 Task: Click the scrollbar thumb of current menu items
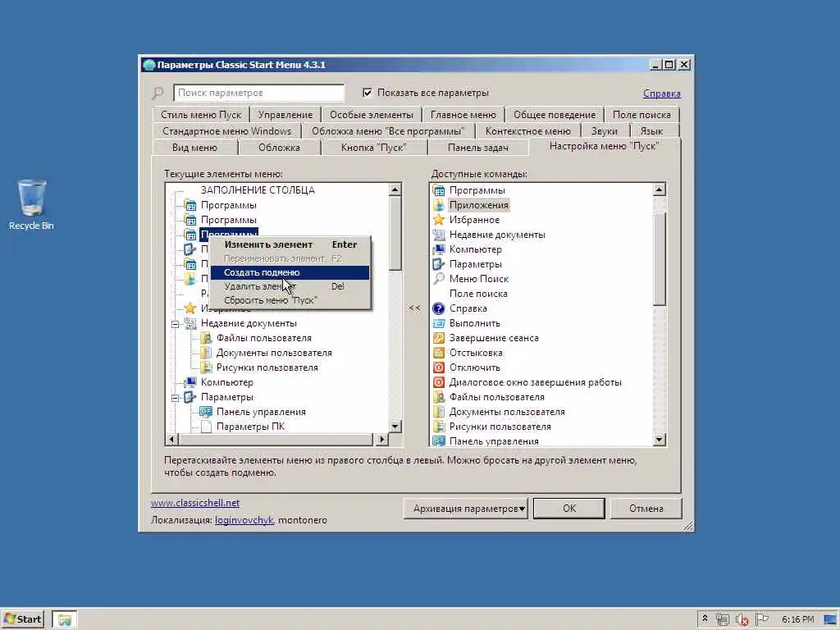[x=395, y=234]
